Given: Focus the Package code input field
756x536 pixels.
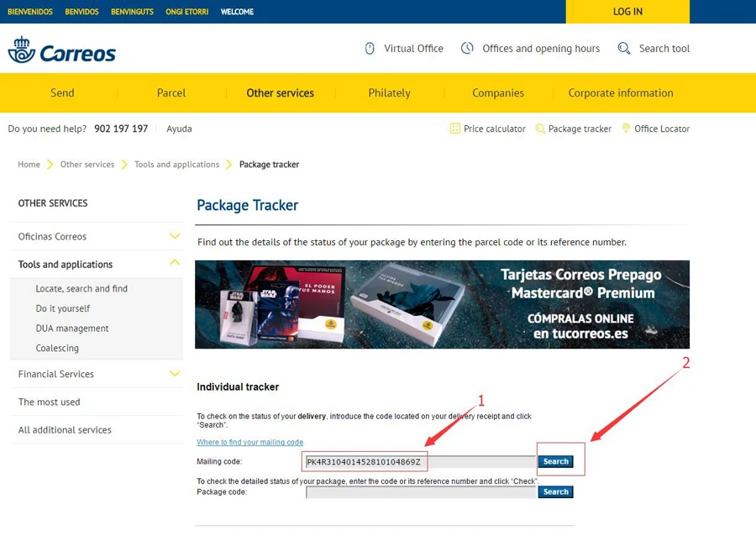Looking at the screenshot, I should [421, 492].
